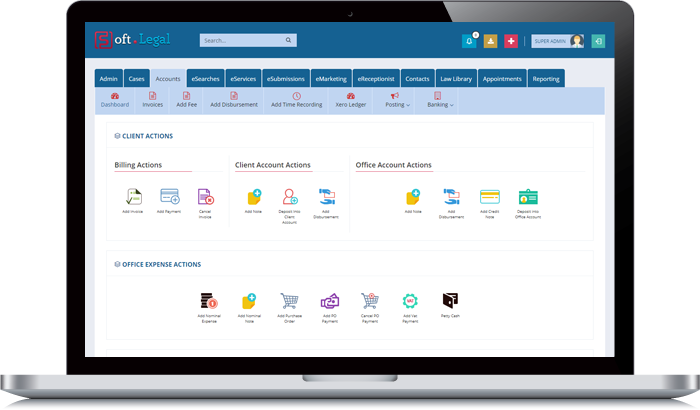Select the Add Vat Payment icon
Screen dimensions: 700x410
[409, 300]
